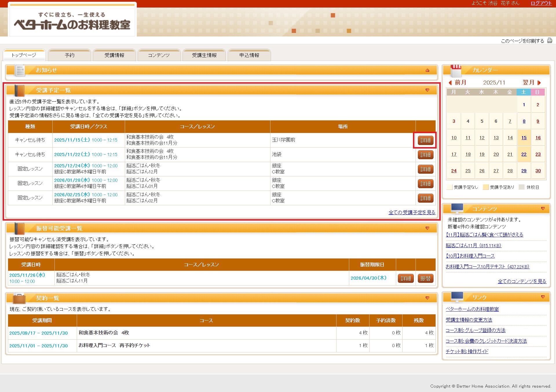The width and height of the screenshot is (556, 392).
Task: Switch to the 予約 tab
Action: (x=69, y=55)
